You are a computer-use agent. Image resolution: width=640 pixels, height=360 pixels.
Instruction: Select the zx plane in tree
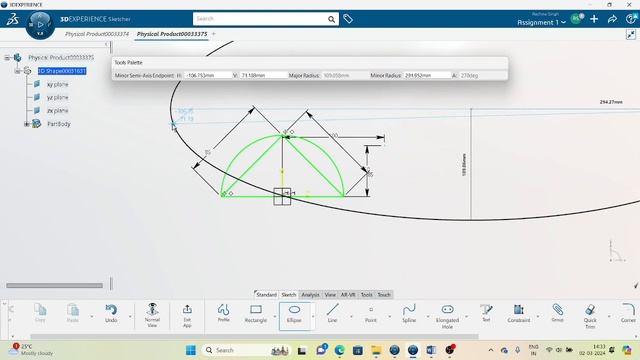pos(57,111)
